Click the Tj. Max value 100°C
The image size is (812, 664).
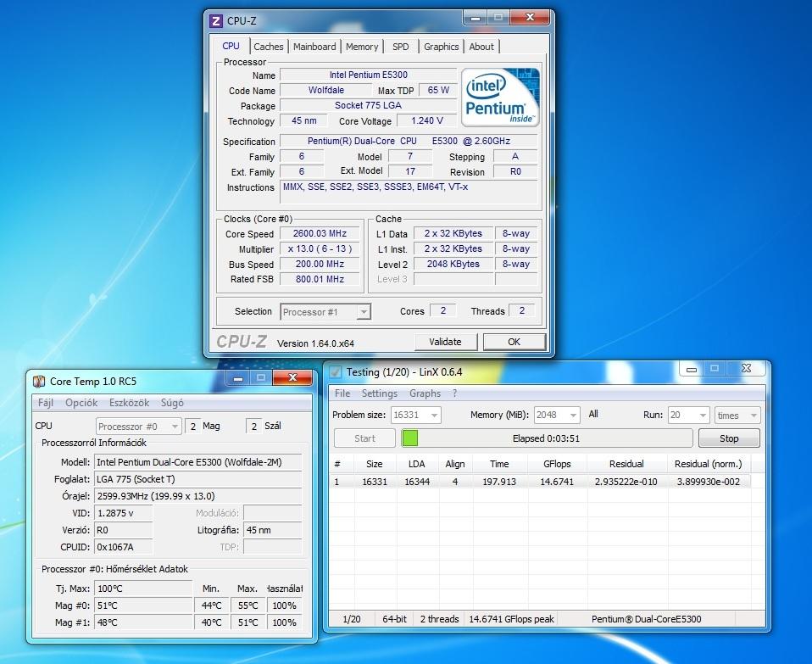point(143,589)
